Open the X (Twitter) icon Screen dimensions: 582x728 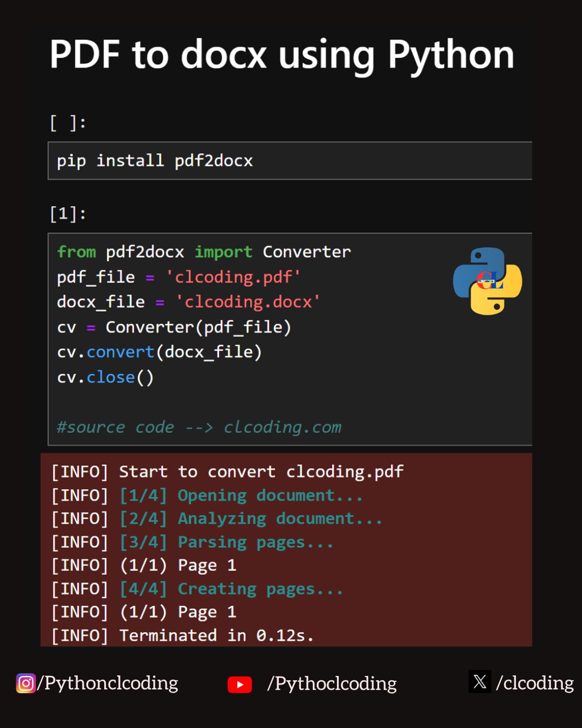(479, 681)
